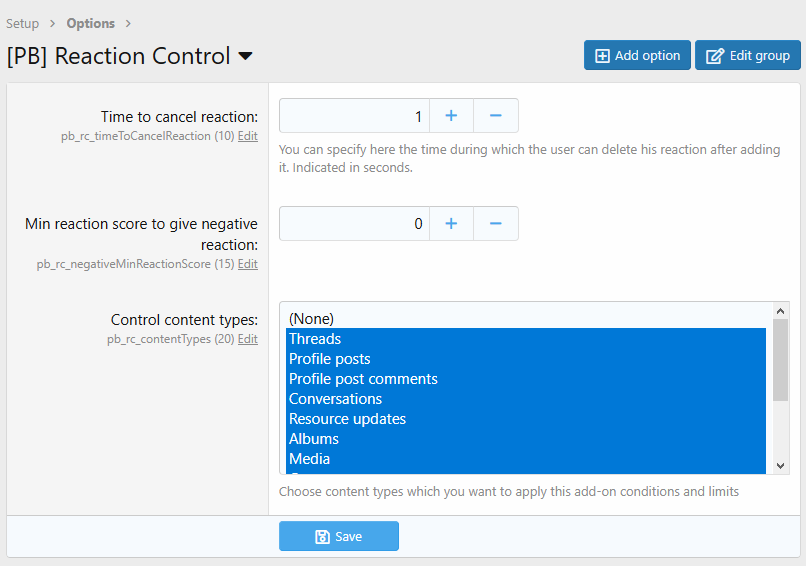Click the Time to cancel reaction input field
The width and height of the screenshot is (806, 566).
354,116
